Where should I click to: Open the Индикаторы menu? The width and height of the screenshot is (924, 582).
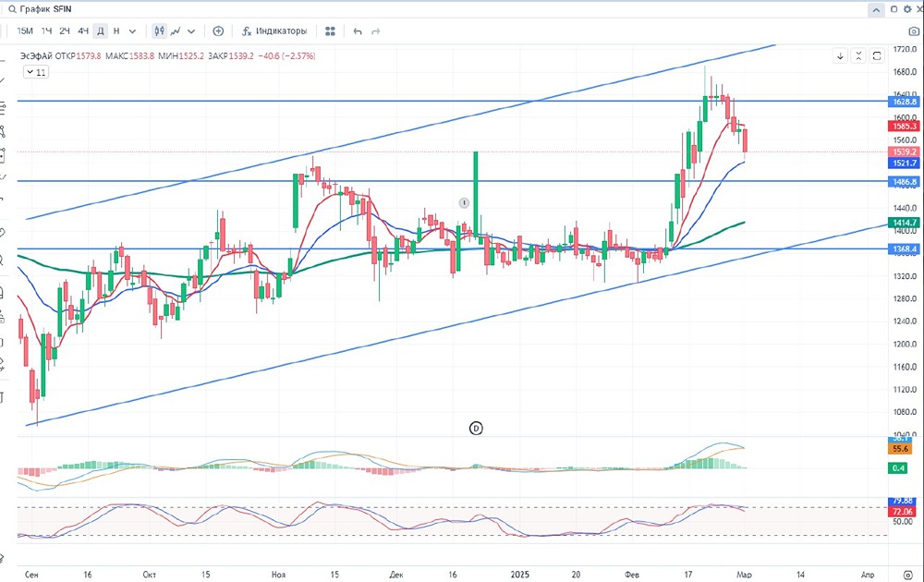coord(274,31)
